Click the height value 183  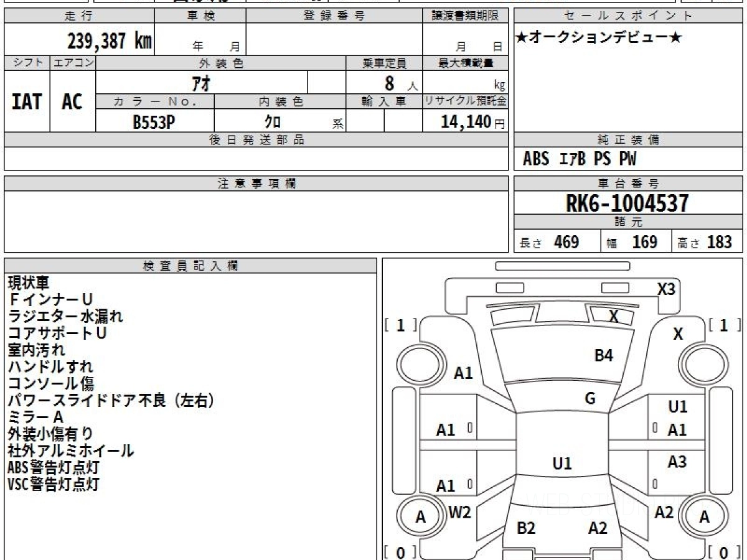(x=719, y=242)
